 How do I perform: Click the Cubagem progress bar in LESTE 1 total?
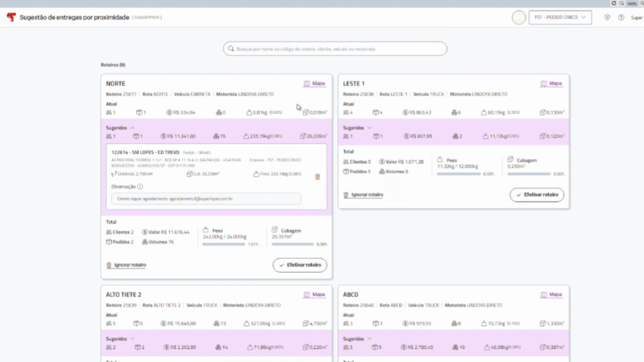[x=529, y=174]
